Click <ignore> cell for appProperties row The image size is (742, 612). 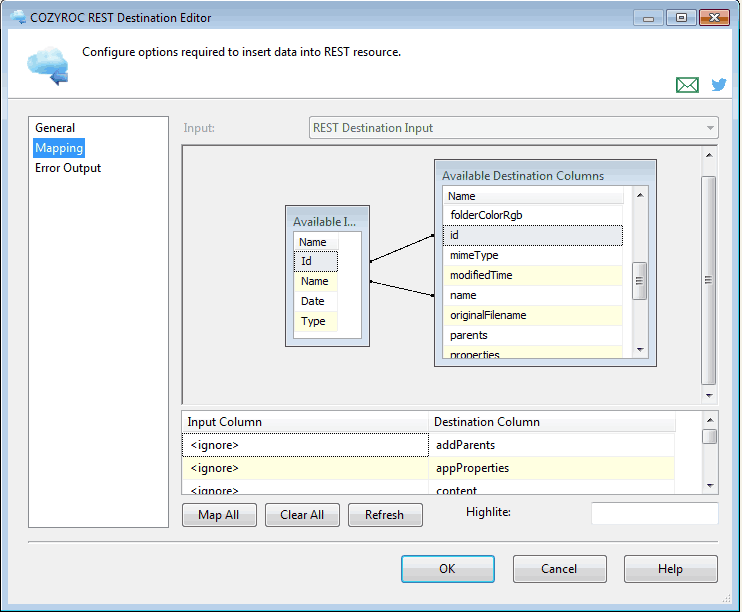tap(305, 468)
